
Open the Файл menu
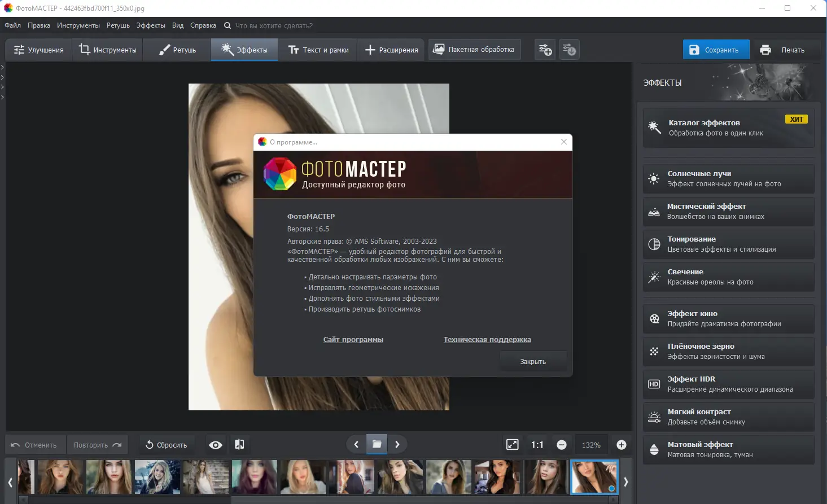pyautogui.click(x=12, y=25)
